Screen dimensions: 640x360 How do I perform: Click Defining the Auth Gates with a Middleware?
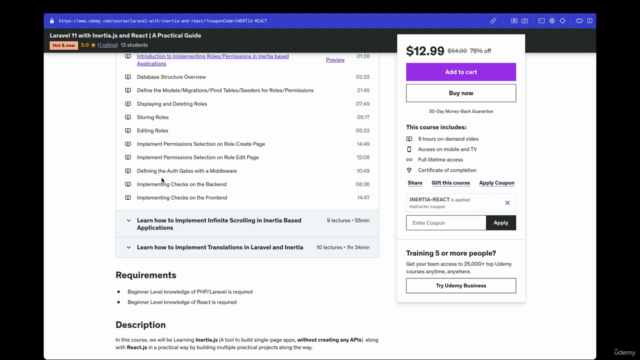coord(187,171)
